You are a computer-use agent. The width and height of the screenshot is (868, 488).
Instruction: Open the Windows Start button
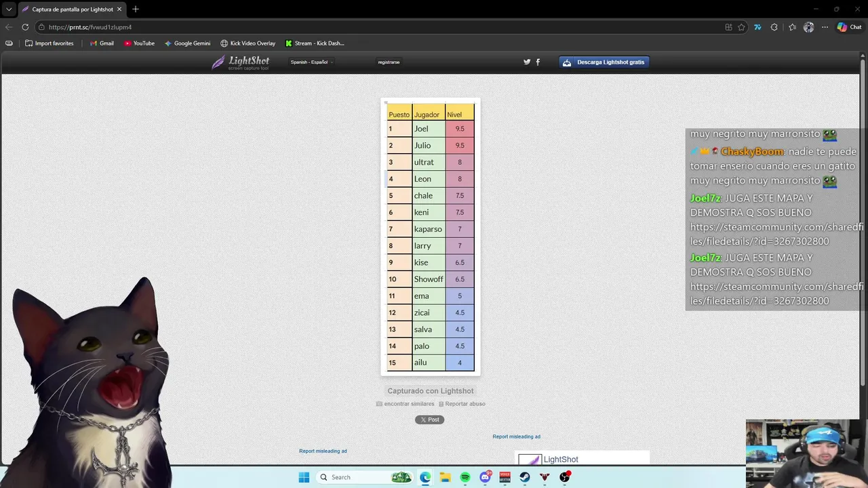[x=304, y=477]
